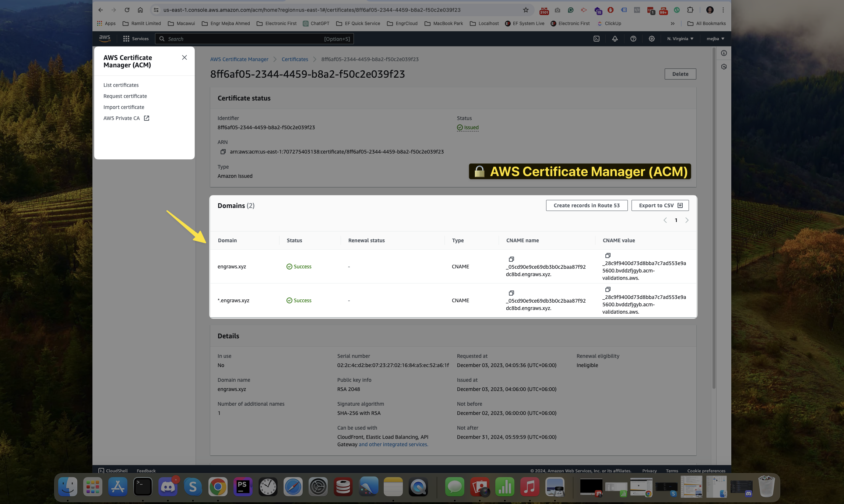Open the Chrome three-dot menu
Screen dimensions: 844x504
coord(723,10)
